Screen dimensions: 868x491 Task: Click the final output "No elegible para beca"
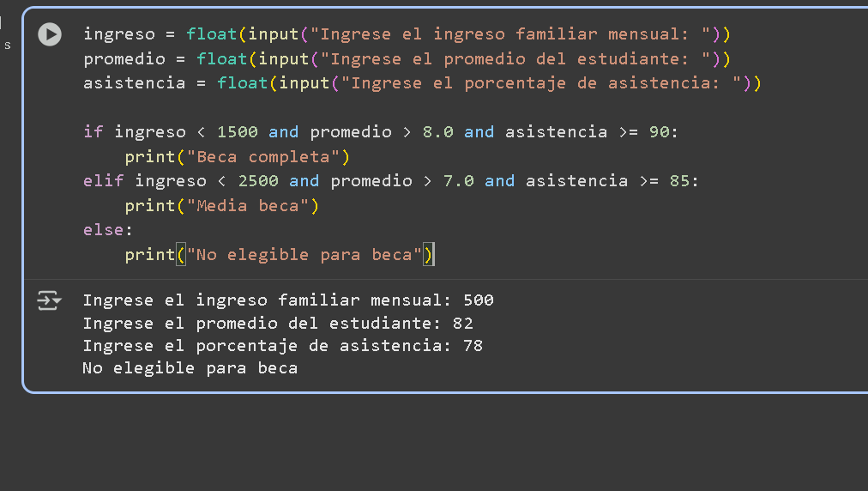pyautogui.click(x=190, y=368)
